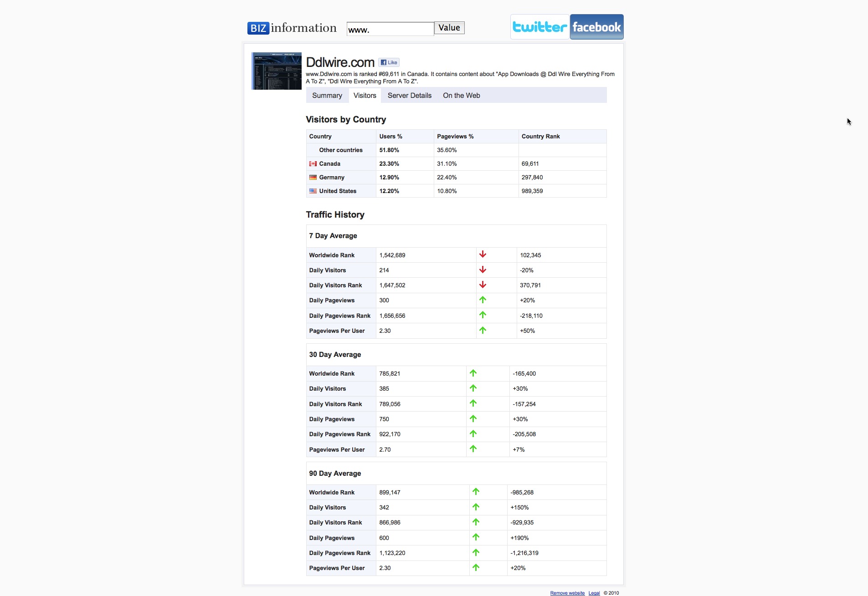Screen dimensions: 868x596
Task: Click the Canada flag icon
Action: (313, 164)
